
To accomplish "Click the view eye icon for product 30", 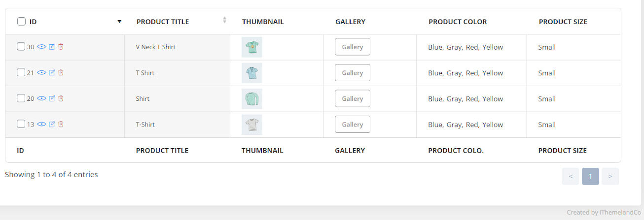I will pyautogui.click(x=42, y=47).
